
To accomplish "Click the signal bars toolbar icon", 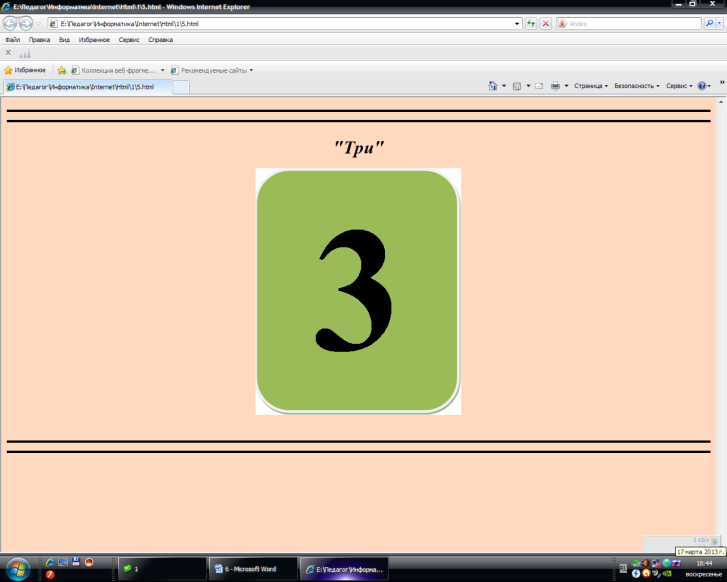I will click(x=25, y=54).
